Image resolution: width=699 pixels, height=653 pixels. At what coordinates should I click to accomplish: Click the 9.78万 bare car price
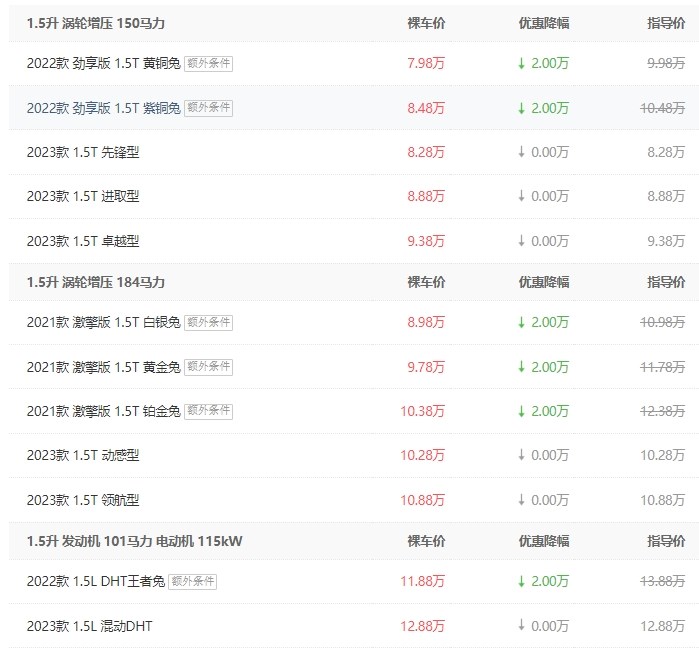pyautogui.click(x=426, y=367)
